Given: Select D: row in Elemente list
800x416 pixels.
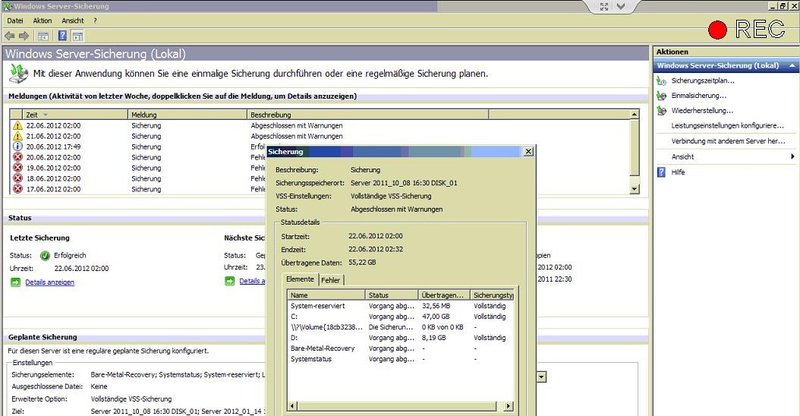Looking at the screenshot, I should 401,338.
